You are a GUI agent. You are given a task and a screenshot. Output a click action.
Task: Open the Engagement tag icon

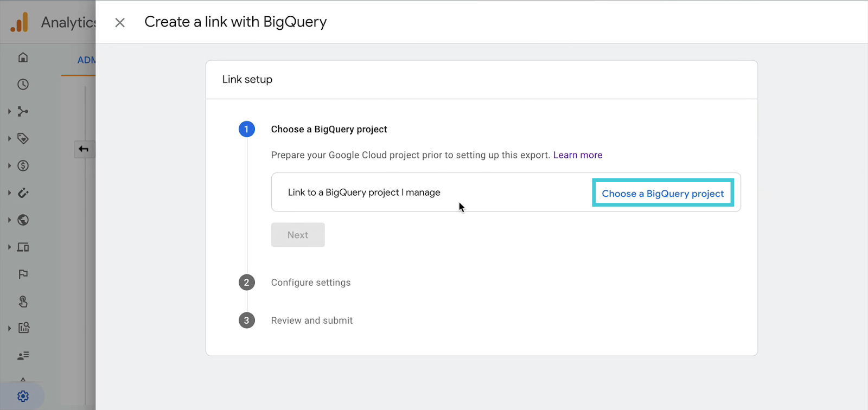(x=23, y=139)
